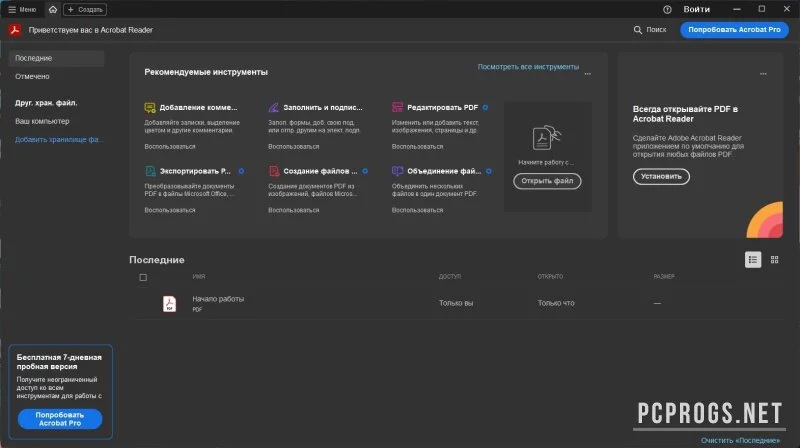The image size is (800, 448).
Task: Click the Создать button
Action: (x=85, y=9)
